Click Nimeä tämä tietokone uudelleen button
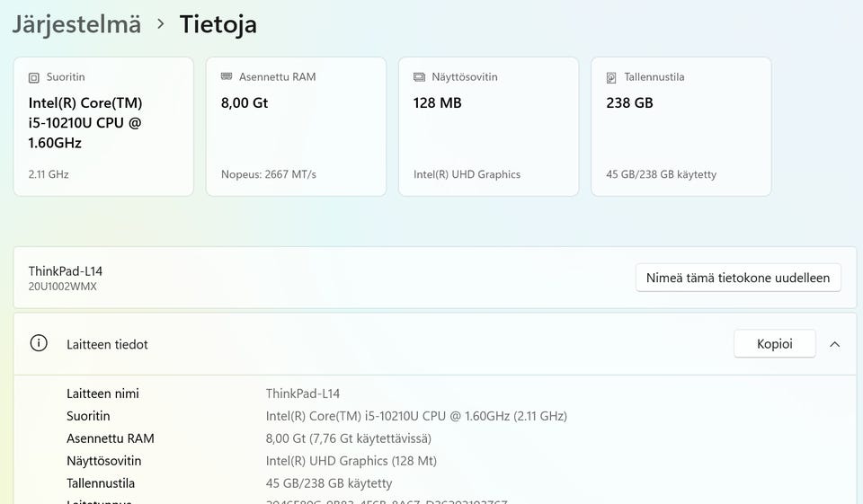The image size is (863, 504). (738, 278)
